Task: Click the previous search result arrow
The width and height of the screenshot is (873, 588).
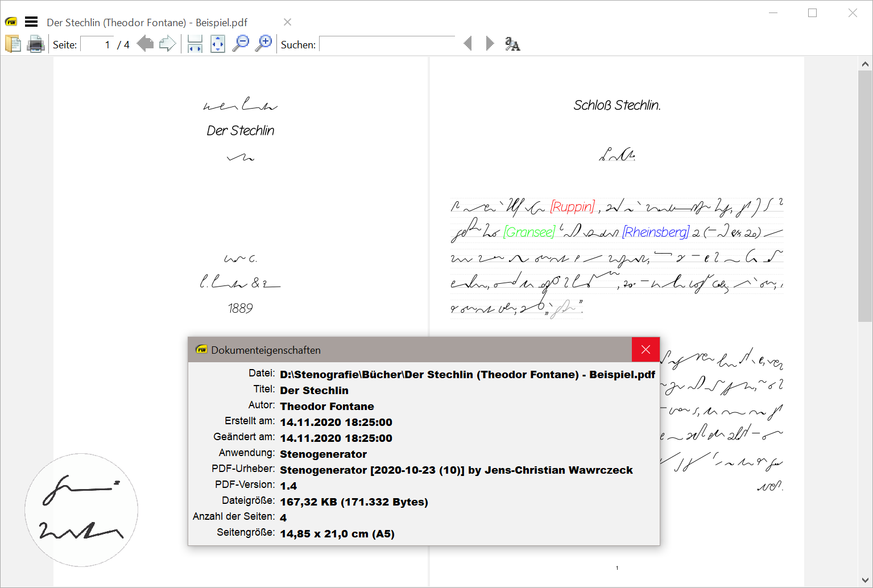Action: tap(467, 43)
